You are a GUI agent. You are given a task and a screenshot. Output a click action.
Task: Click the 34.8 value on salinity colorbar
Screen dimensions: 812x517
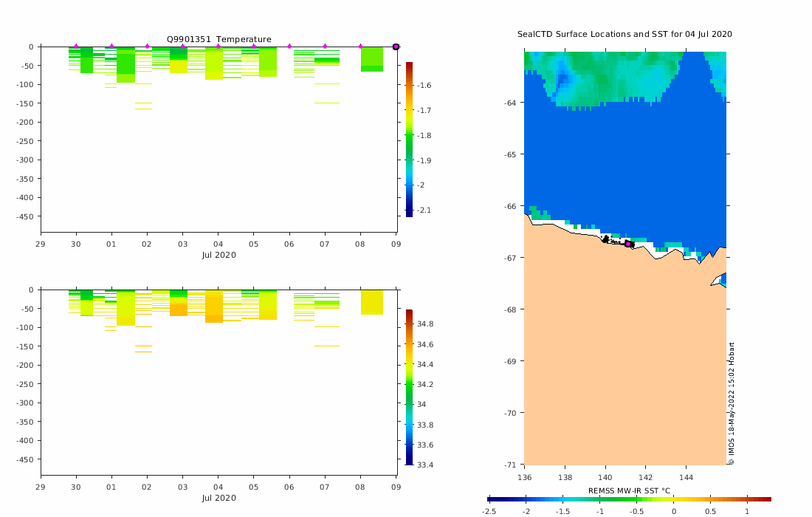425,323
